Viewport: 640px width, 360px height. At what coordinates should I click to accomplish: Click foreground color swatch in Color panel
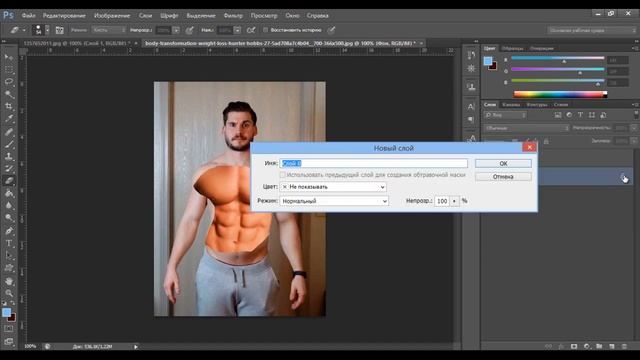(x=488, y=61)
